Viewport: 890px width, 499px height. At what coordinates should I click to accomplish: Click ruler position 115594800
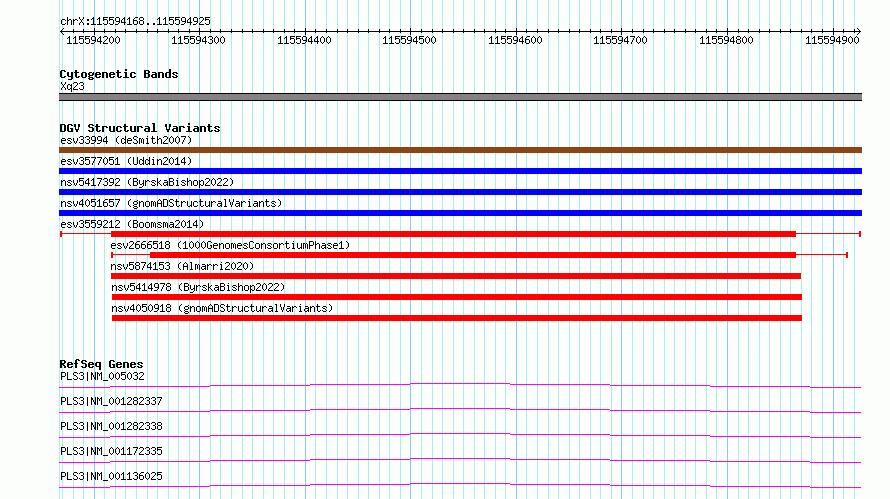click(726, 40)
